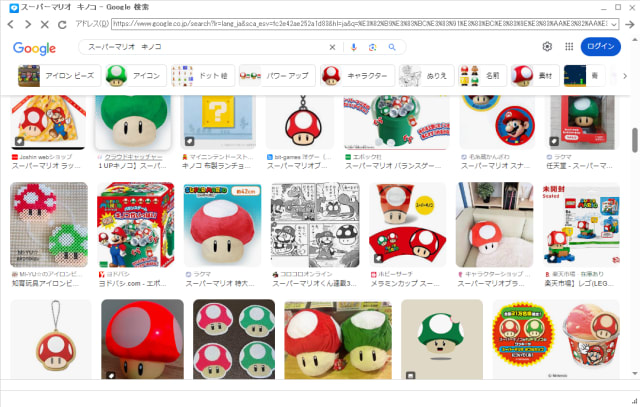Select the アイロンビーズ filter chip
Image resolution: width=640 pixels, height=407 pixels.
[x=59, y=76]
